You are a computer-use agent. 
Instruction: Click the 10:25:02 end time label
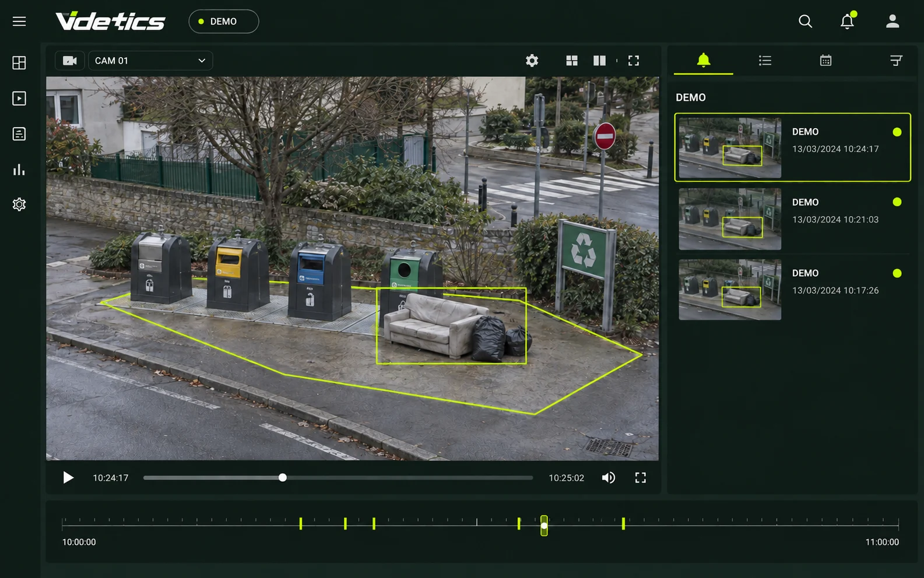566,478
